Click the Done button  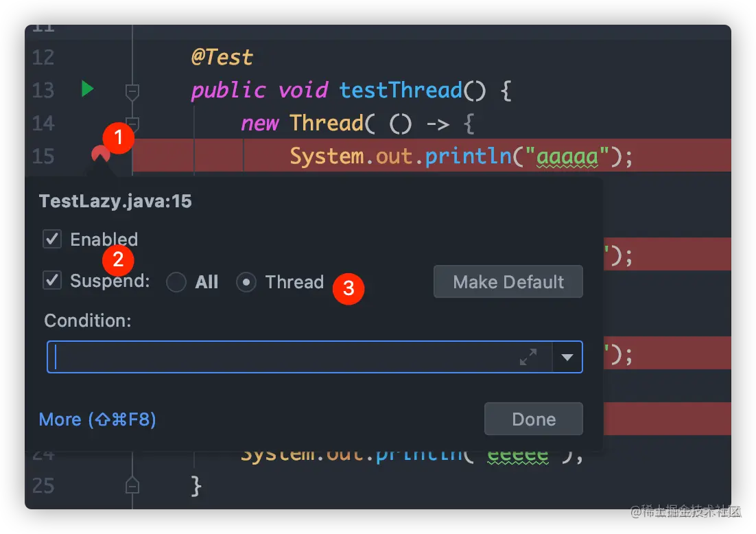click(533, 419)
